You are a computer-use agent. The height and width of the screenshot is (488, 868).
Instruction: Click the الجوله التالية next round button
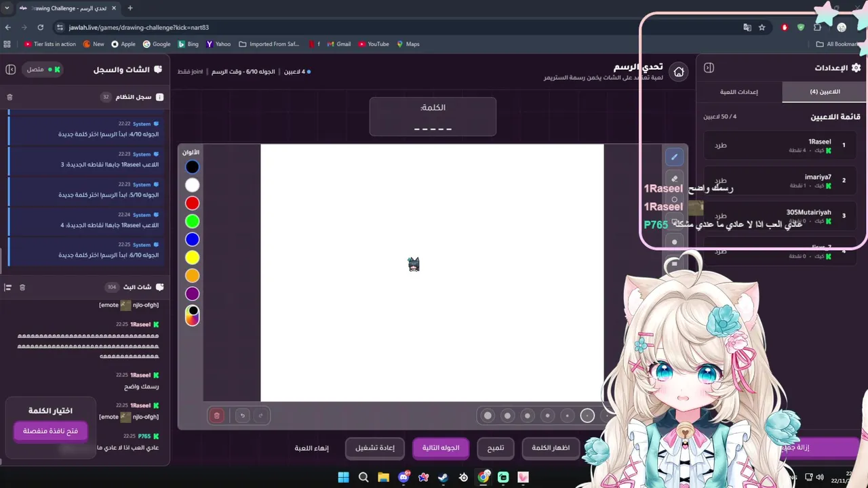point(441,448)
